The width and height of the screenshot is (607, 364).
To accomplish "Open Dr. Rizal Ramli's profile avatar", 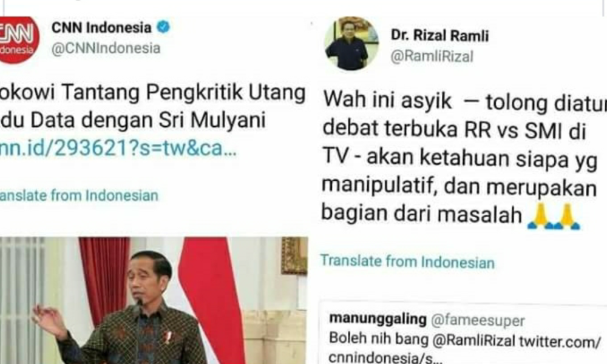I will 351,43.
